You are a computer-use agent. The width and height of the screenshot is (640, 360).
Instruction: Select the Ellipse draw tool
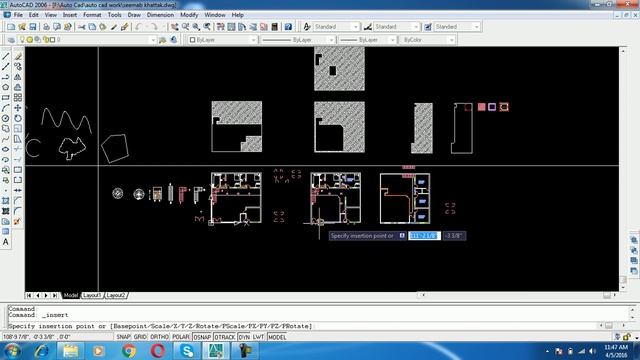click(6, 149)
